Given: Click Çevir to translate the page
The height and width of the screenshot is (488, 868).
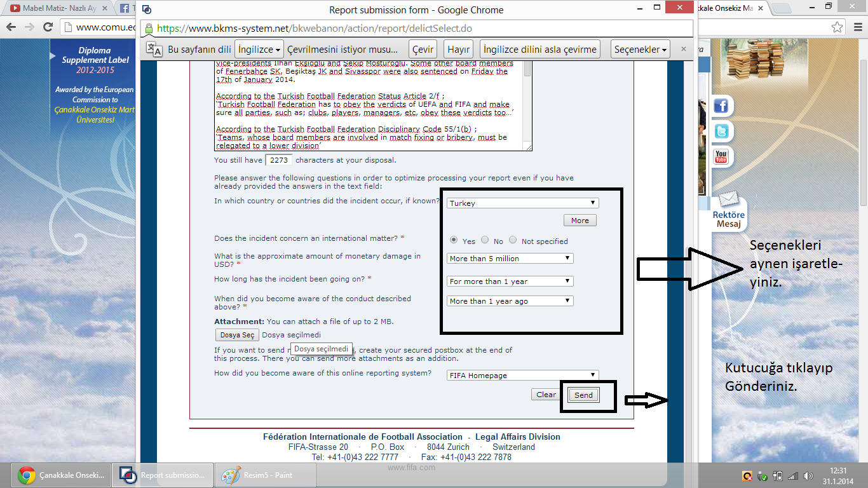Looking at the screenshot, I should pos(423,50).
